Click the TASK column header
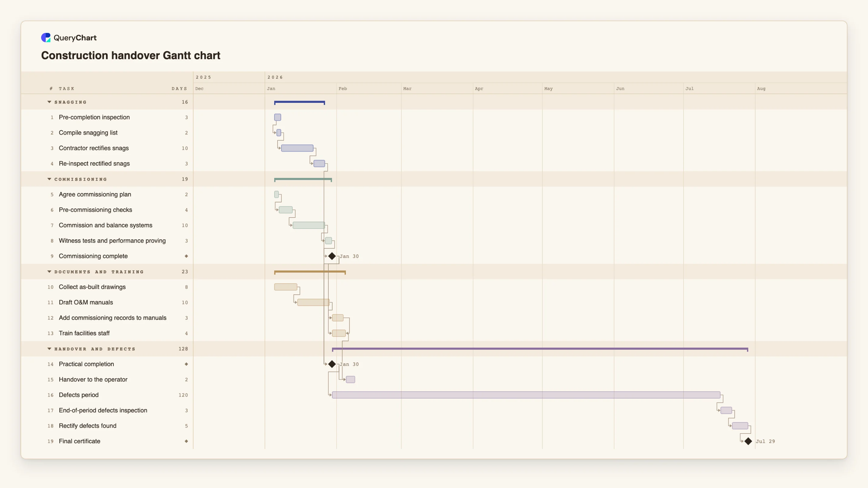The image size is (868, 488). click(67, 88)
